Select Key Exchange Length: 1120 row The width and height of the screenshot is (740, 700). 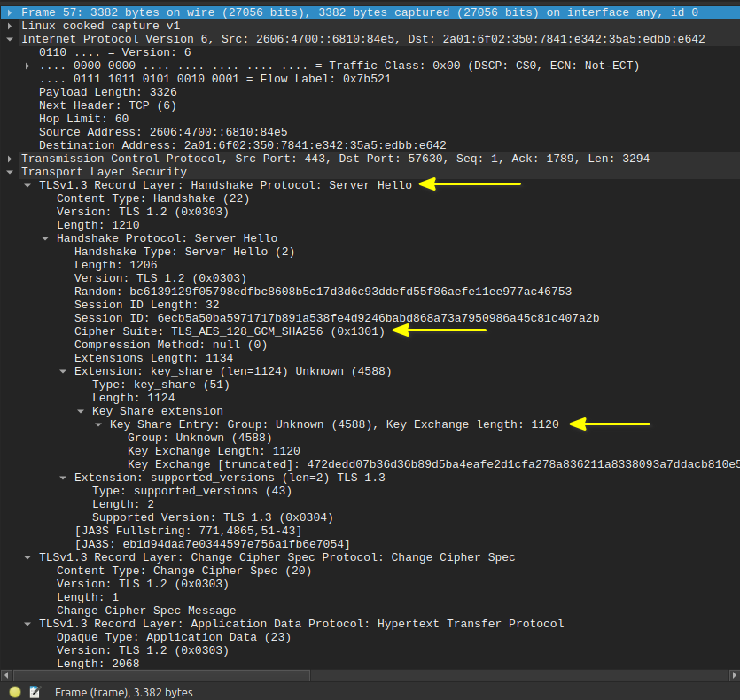point(214,451)
